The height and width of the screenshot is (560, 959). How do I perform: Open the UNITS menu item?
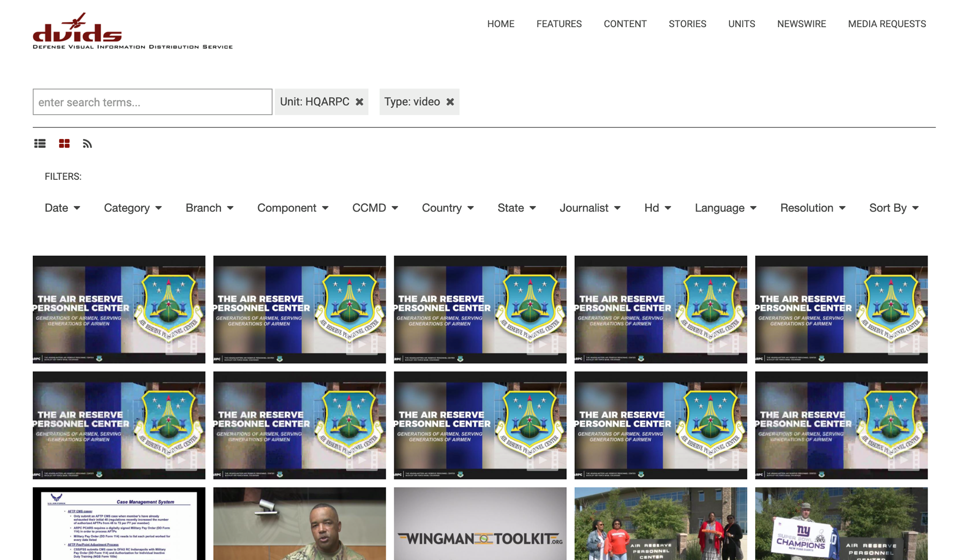pyautogui.click(x=741, y=24)
